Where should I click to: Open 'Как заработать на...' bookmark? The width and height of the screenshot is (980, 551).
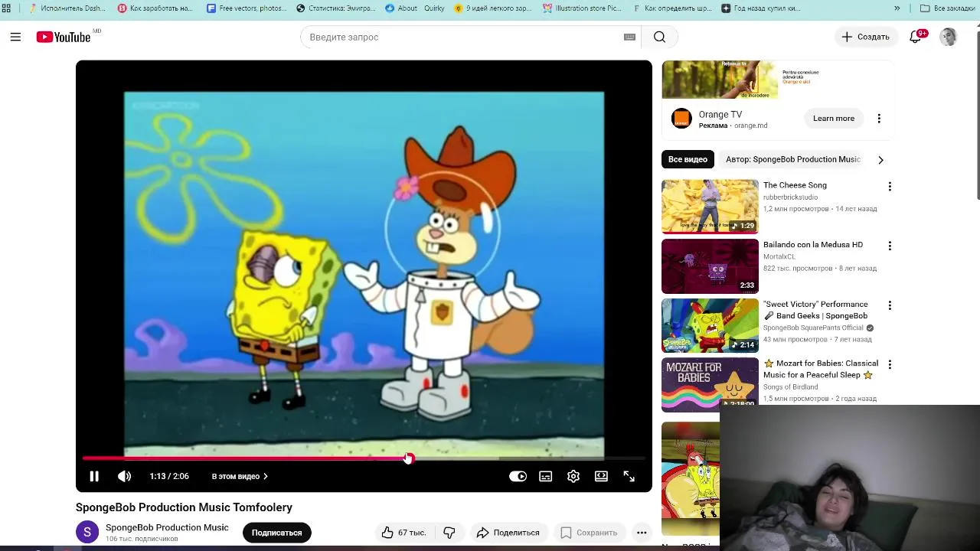(155, 8)
